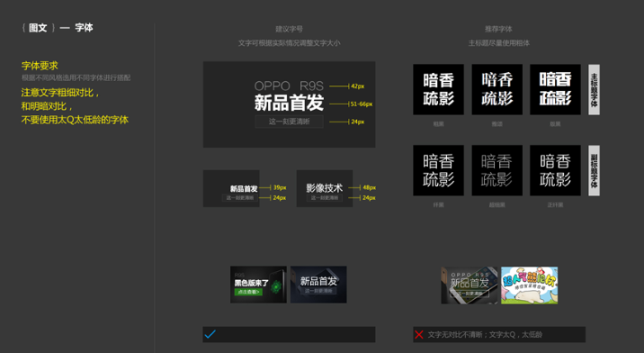Select the 正纤黑 font sample tile
644x353 pixels.
[x=555, y=170]
